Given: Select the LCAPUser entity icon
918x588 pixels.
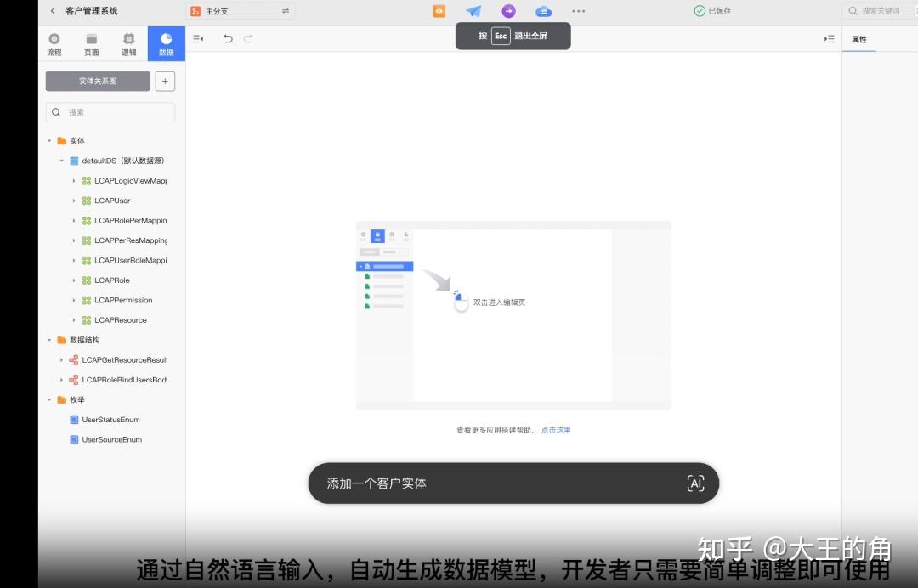Looking at the screenshot, I should pyautogui.click(x=87, y=201).
